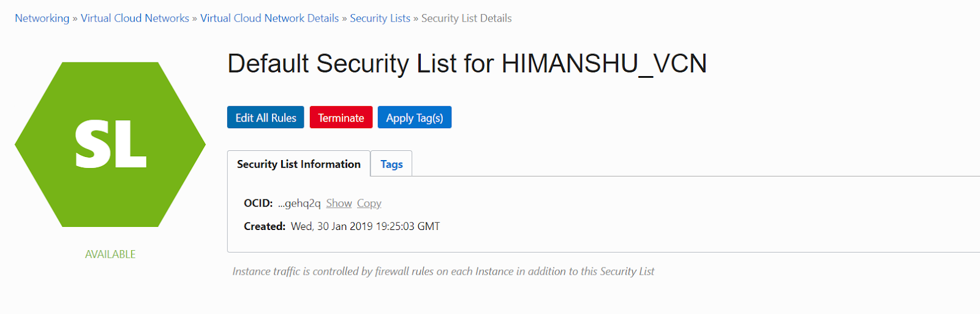Click the Security List Details breadcrumb text
This screenshot has width=980, height=314.
point(466,18)
